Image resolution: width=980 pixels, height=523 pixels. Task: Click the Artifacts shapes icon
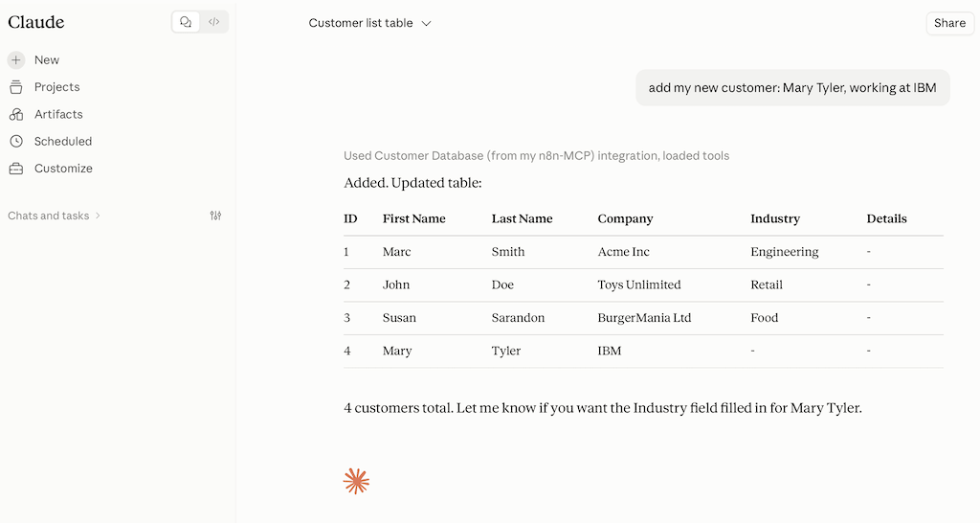pos(16,115)
